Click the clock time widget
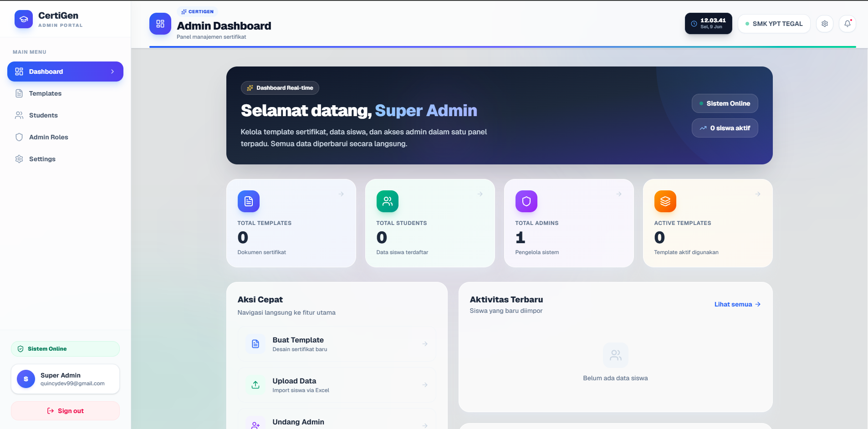The width and height of the screenshot is (868, 429). [708, 23]
